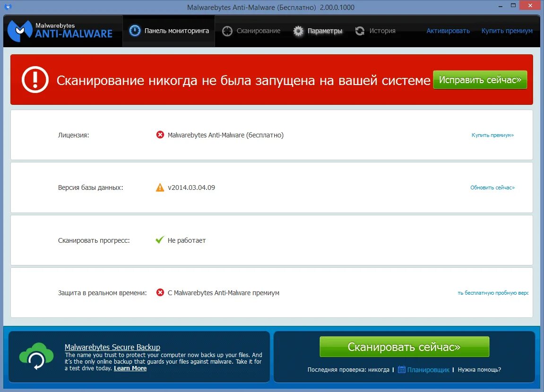
Task: Click the Сканировать прогресс: label
Action: coord(94,240)
